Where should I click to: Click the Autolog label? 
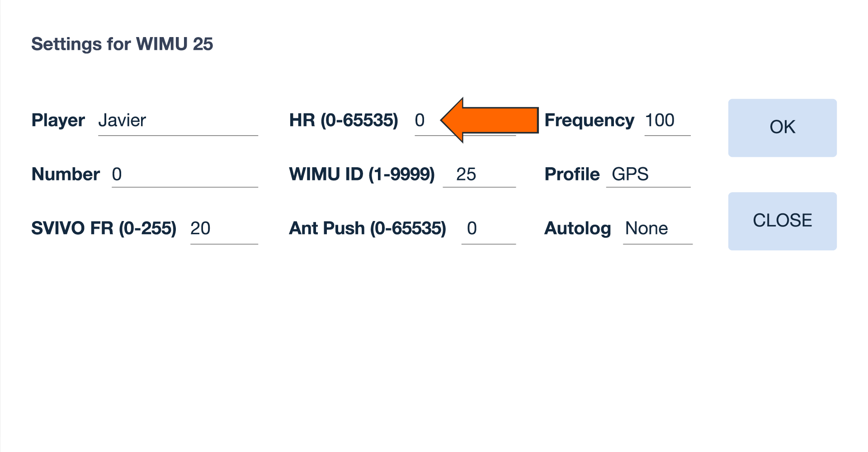(578, 229)
